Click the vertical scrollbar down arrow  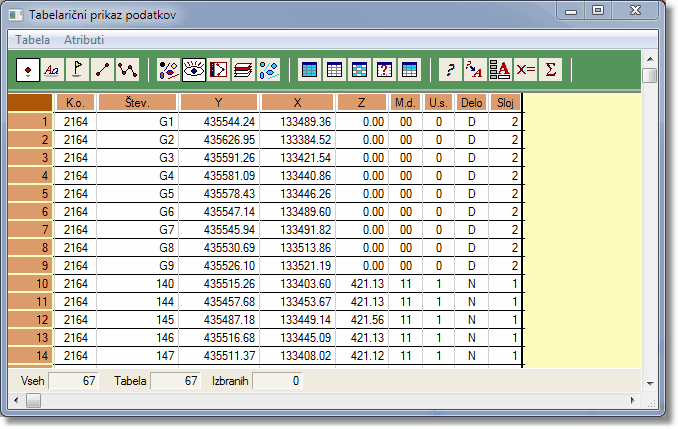point(650,383)
